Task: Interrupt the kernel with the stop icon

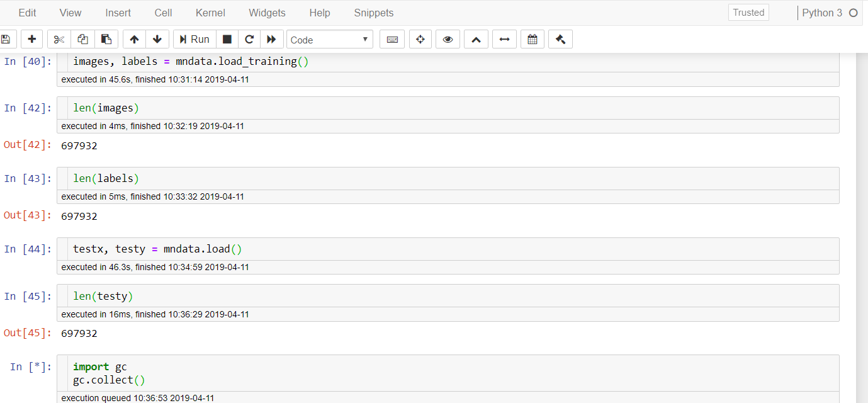Action: click(x=227, y=39)
